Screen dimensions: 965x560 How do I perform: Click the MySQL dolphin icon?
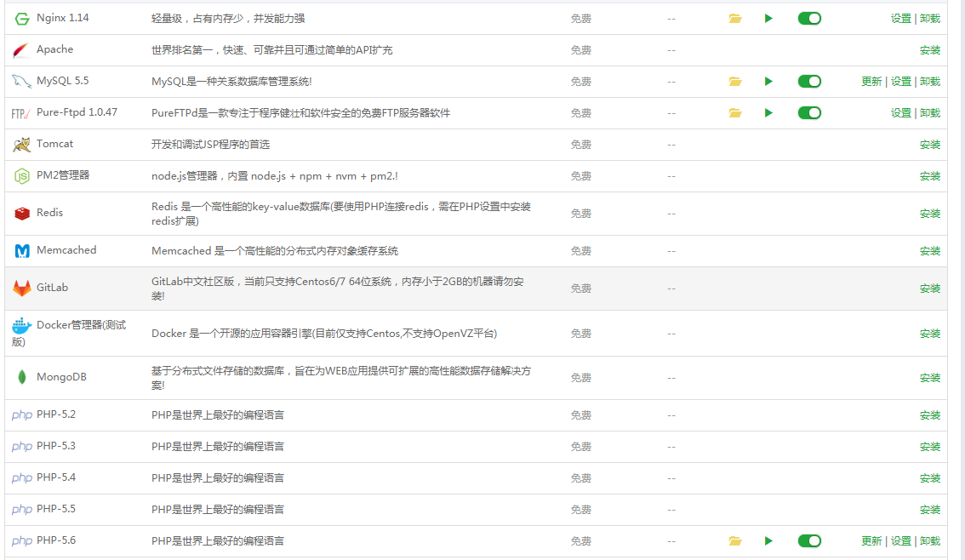tap(21, 81)
